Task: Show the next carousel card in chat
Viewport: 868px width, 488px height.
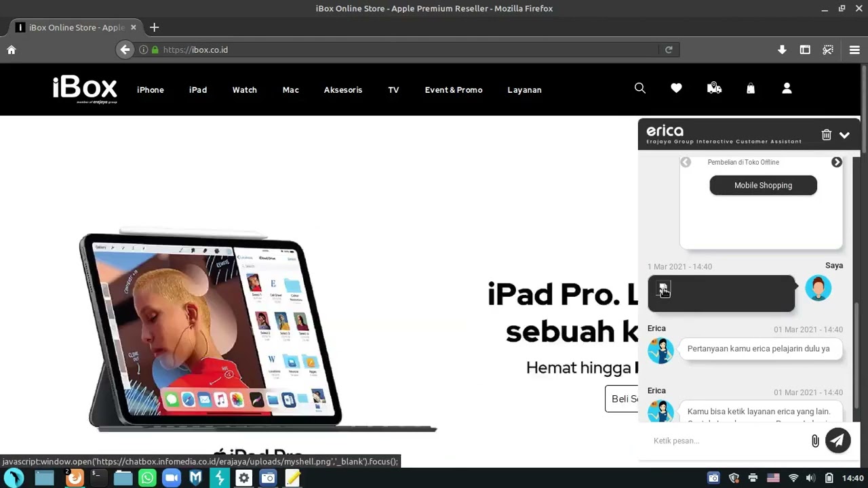Action: point(837,162)
